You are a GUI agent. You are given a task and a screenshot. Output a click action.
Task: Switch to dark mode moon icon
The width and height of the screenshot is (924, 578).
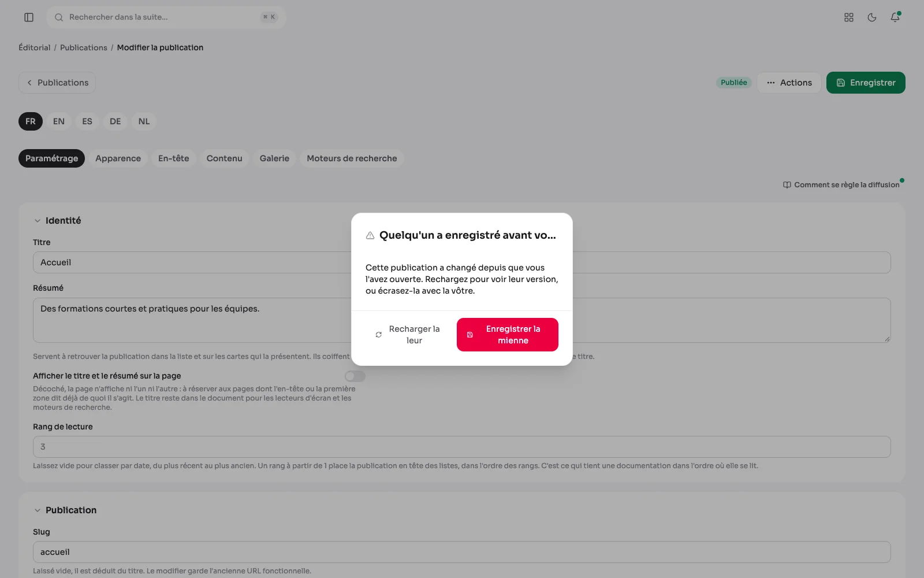coord(872,17)
